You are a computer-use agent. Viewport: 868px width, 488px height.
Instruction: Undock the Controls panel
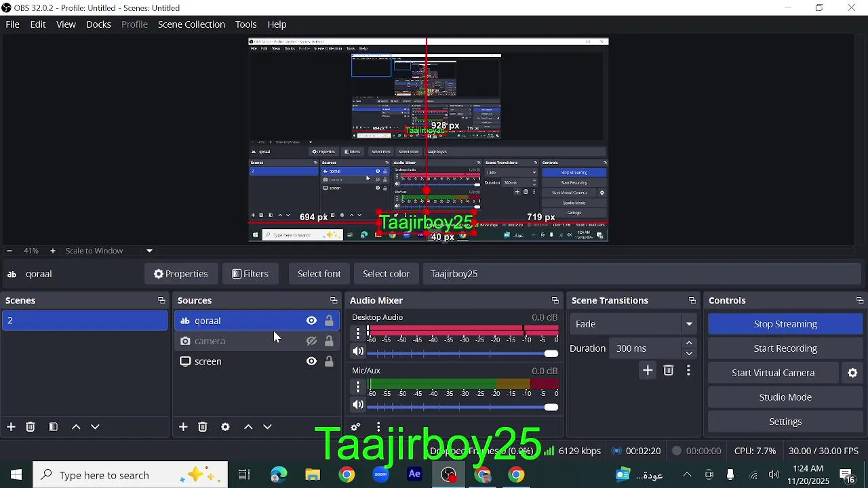860,300
